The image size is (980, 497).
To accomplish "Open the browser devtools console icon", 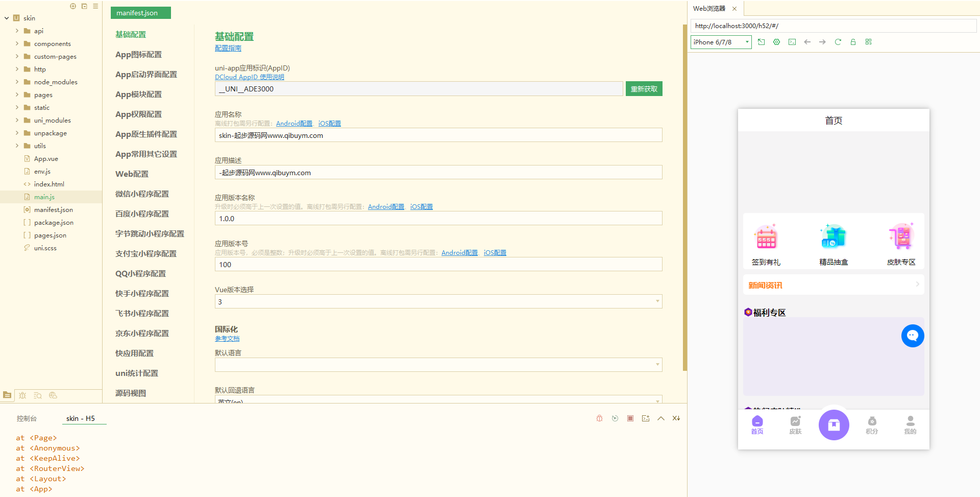I will click(x=792, y=42).
